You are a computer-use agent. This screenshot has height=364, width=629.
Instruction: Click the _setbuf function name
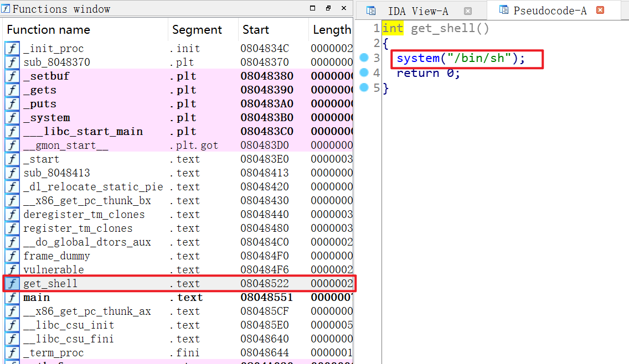click(46, 76)
